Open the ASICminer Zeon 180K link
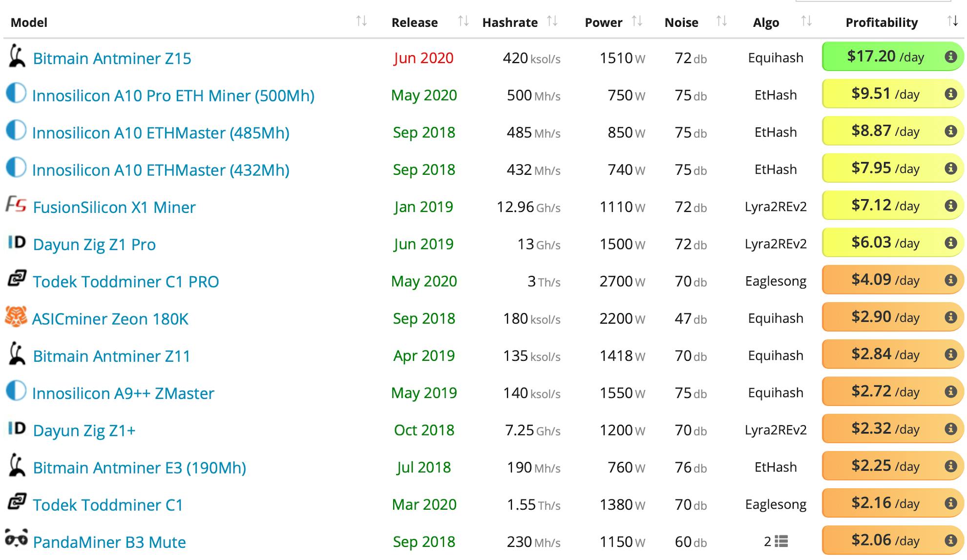Viewport: 967px width, 560px height. pyautogui.click(x=110, y=319)
